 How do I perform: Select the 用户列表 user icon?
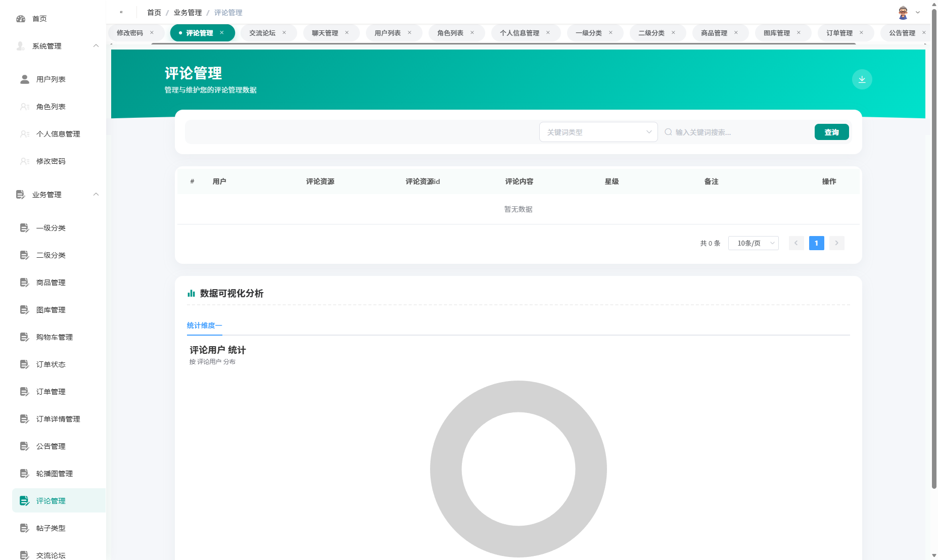24,79
